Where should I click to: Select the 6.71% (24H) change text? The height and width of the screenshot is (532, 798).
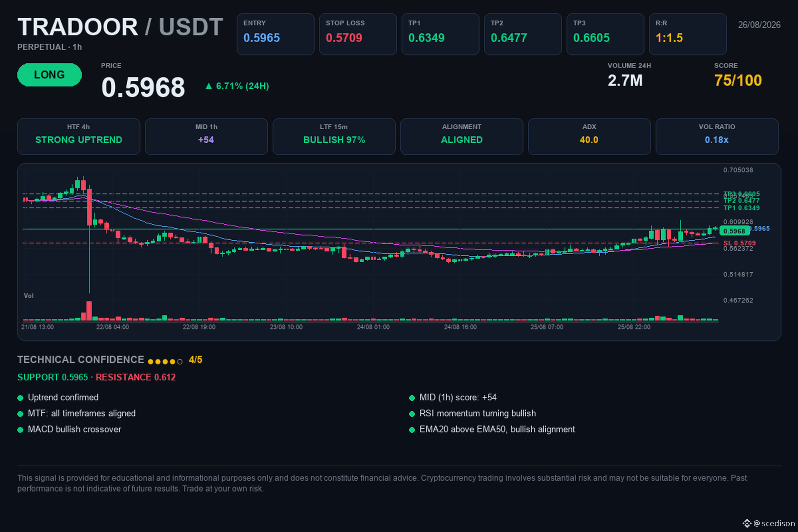(x=242, y=86)
